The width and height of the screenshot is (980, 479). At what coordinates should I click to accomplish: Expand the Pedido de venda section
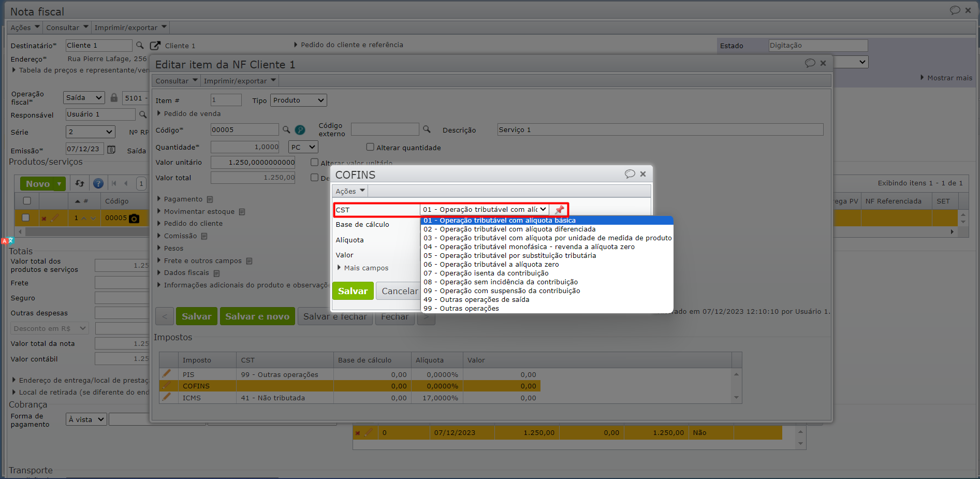(x=189, y=114)
